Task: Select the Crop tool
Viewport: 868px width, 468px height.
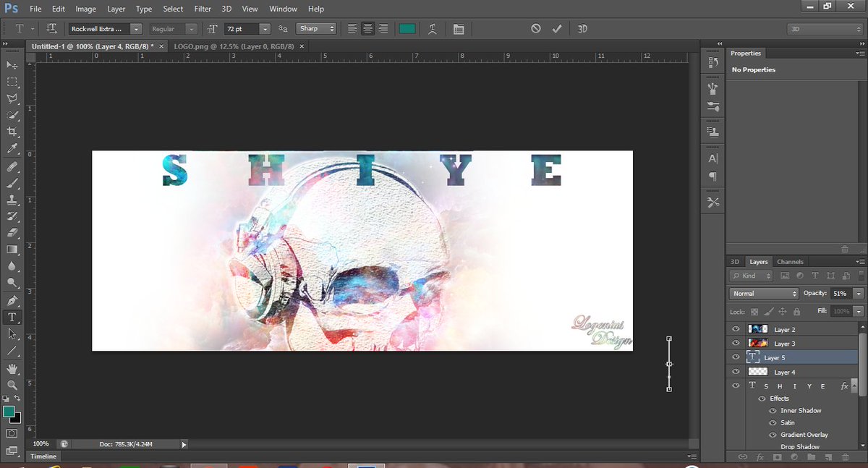Action: pyautogui.click(x=12, y=132)
